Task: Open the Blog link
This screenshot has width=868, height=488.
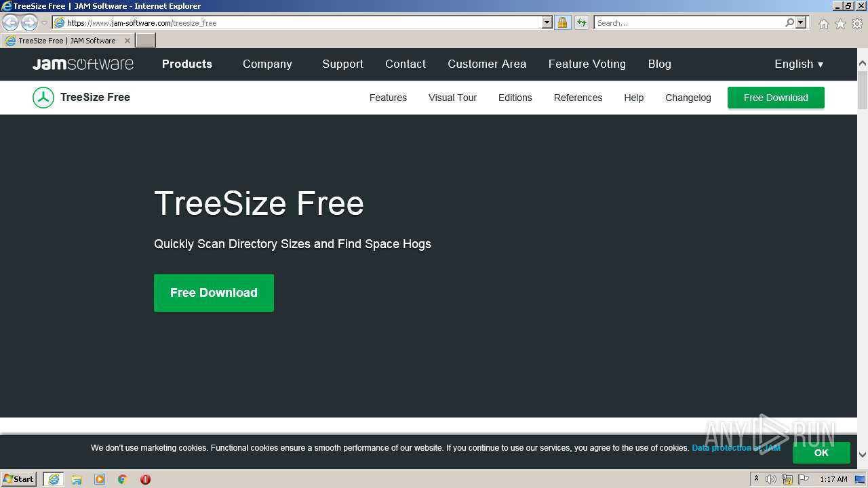Action: (659, 64)
